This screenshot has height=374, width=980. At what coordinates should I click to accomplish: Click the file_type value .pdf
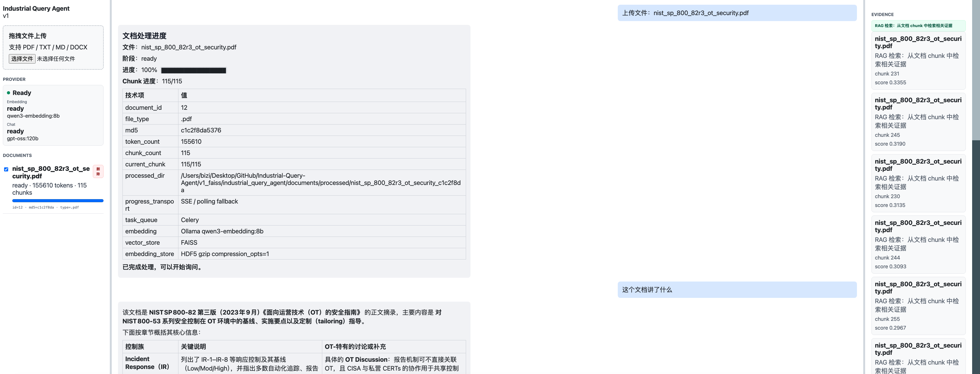pos(186,119)
